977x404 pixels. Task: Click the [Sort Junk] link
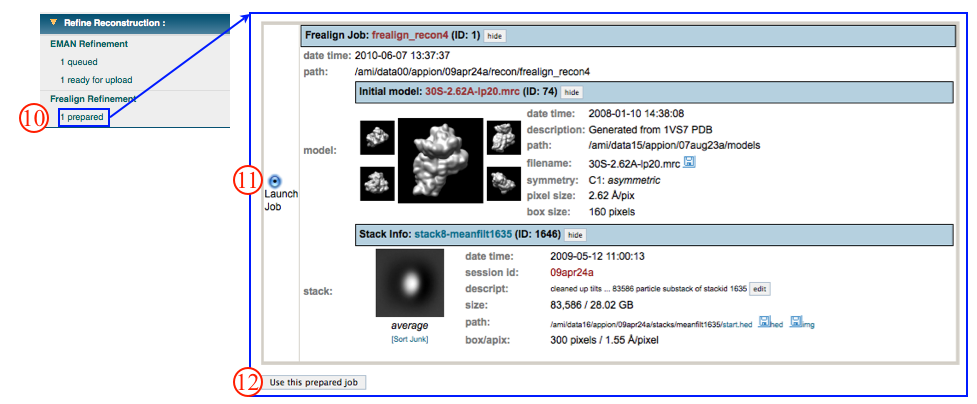click(x=409, y=341)
